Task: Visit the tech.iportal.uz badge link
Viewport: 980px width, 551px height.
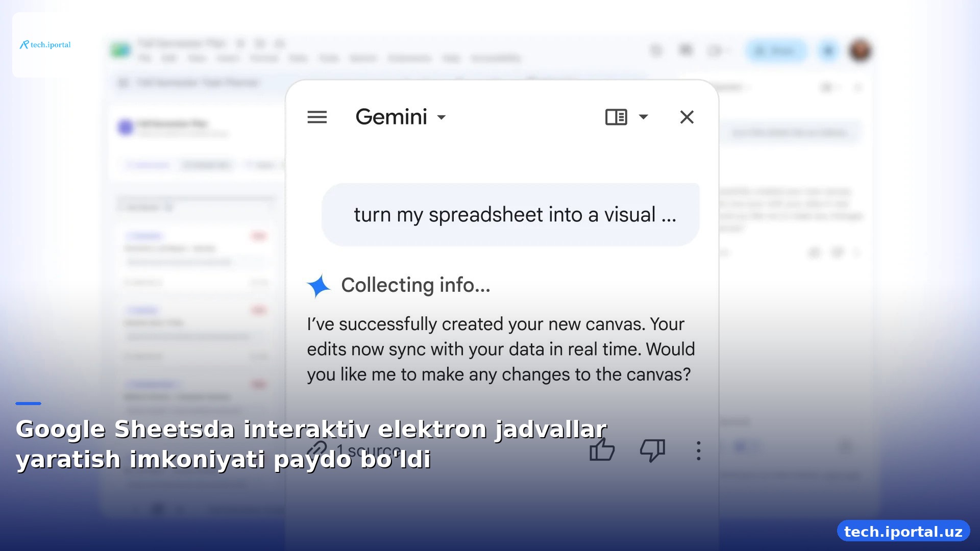Action: point(903,532)
